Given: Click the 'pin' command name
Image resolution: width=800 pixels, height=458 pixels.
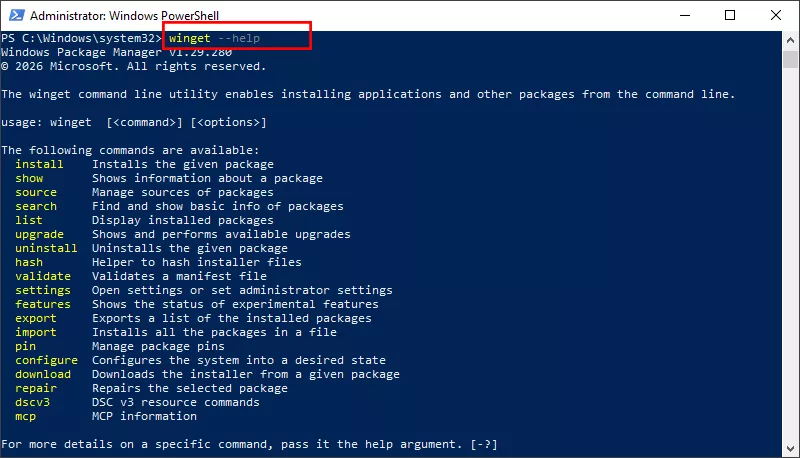Looking at the screenshot, I should click(x=26, y=346).
